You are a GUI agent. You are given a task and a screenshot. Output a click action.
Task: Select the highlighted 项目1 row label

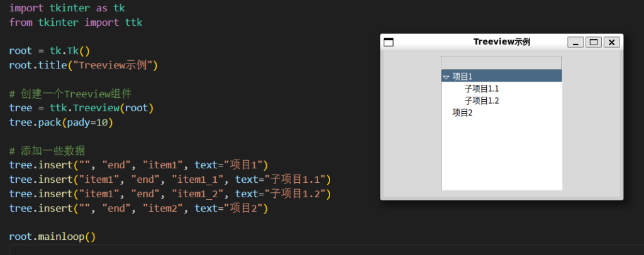(x=462, y=77)
